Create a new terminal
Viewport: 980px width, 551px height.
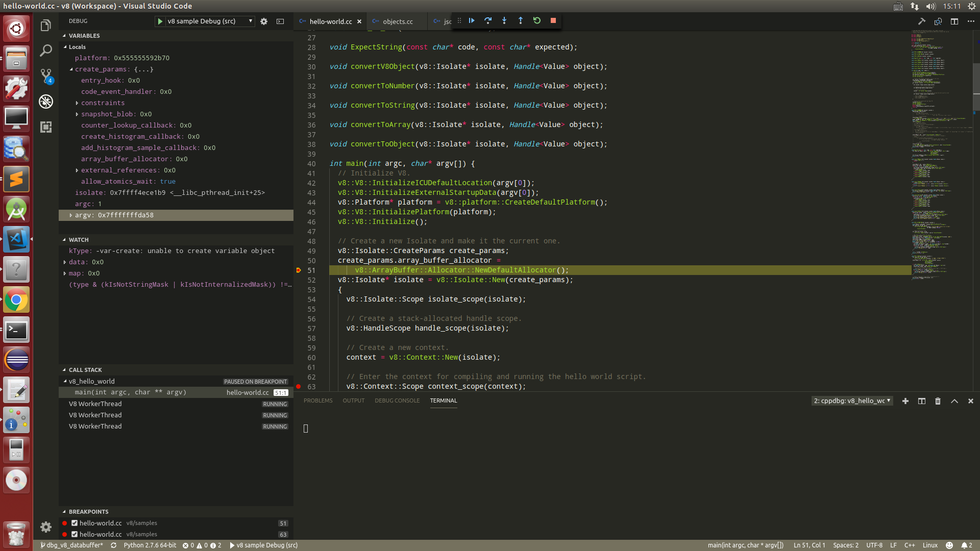click(905, 401)
